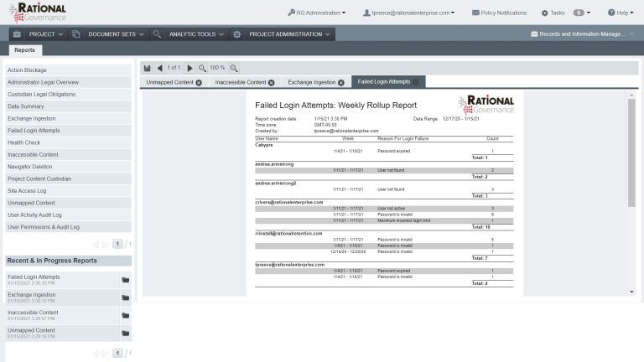Close the Inaccessible Content report tab
This screenshot has width=644, height=362.
coord(272,82)
